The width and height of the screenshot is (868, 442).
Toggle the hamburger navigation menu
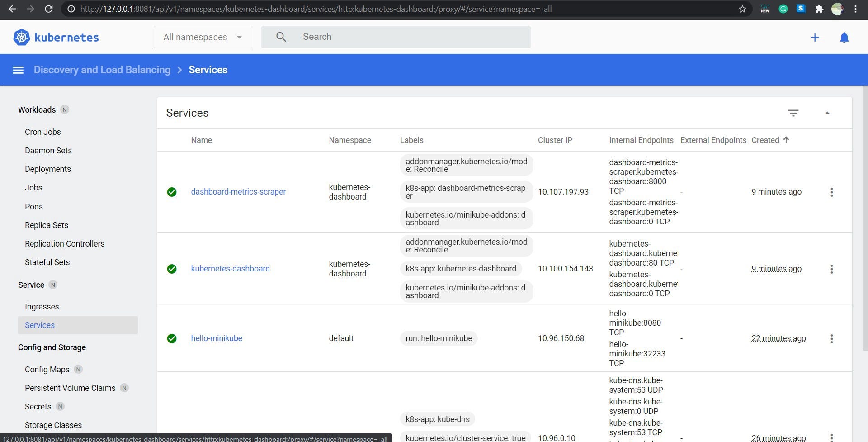point(18,70)
